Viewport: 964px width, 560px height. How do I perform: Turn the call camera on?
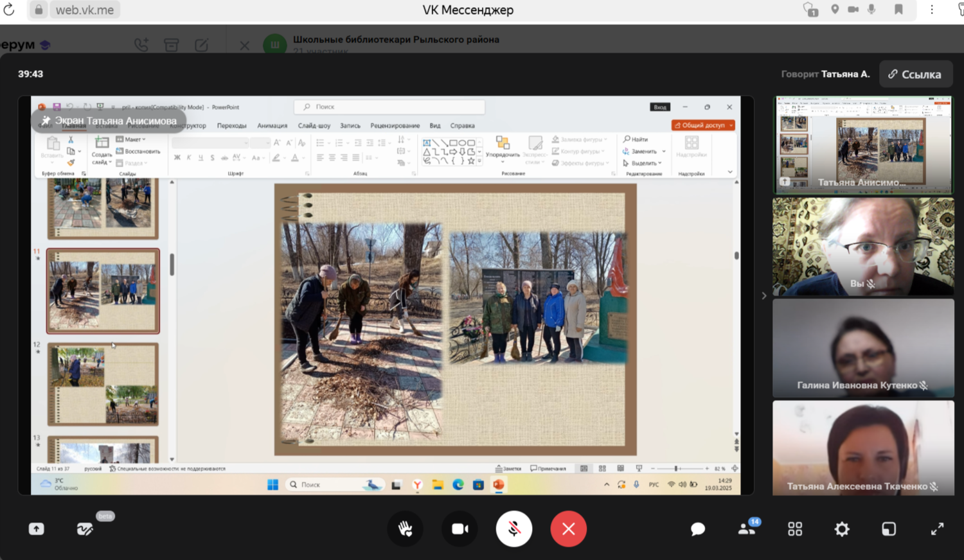460,529
